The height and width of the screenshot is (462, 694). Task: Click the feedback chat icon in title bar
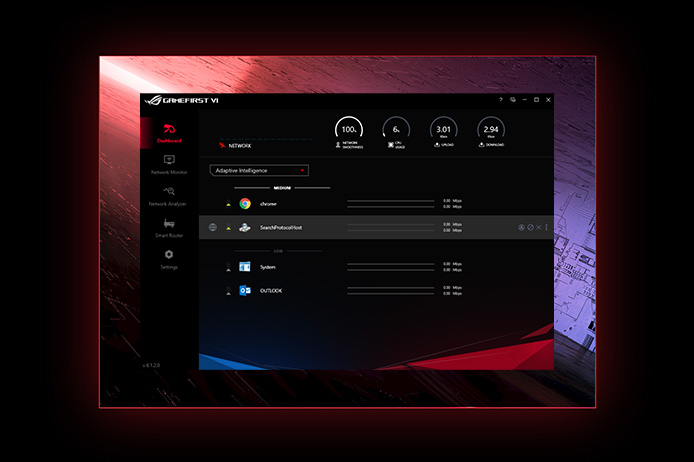pyautogui.click(x=513, y=100)
